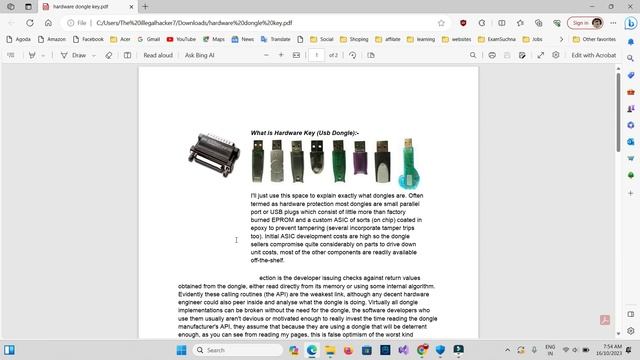The height and width of the screenshot is (360, 640).
Task: Add this page to favorites star
Action: (441, 23)
